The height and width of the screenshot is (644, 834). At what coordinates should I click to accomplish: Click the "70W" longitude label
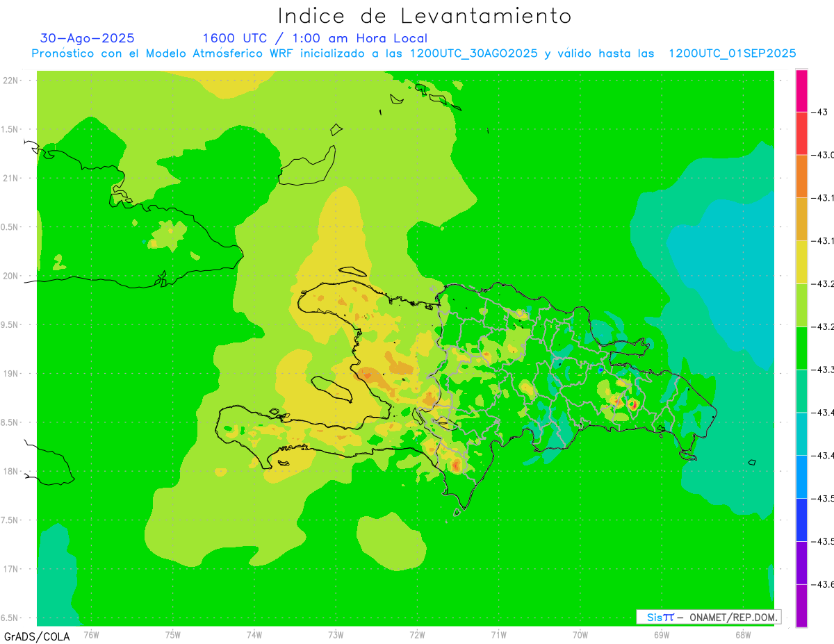pyautogui.click(x=580, y=634)
